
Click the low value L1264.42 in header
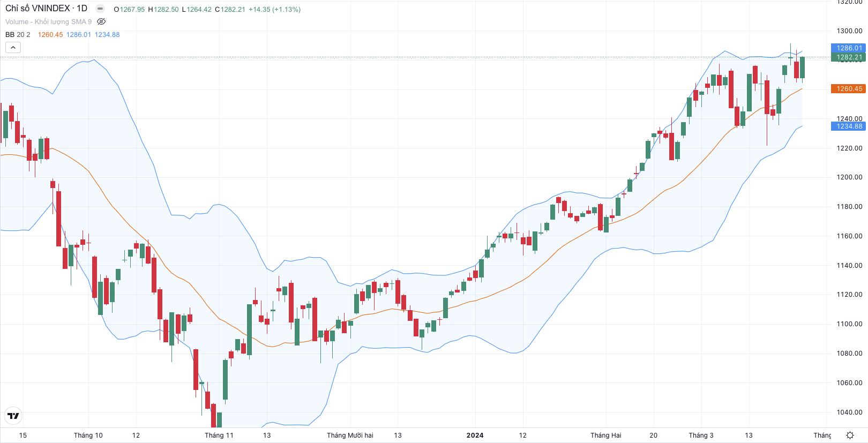[x=197, y=10]
